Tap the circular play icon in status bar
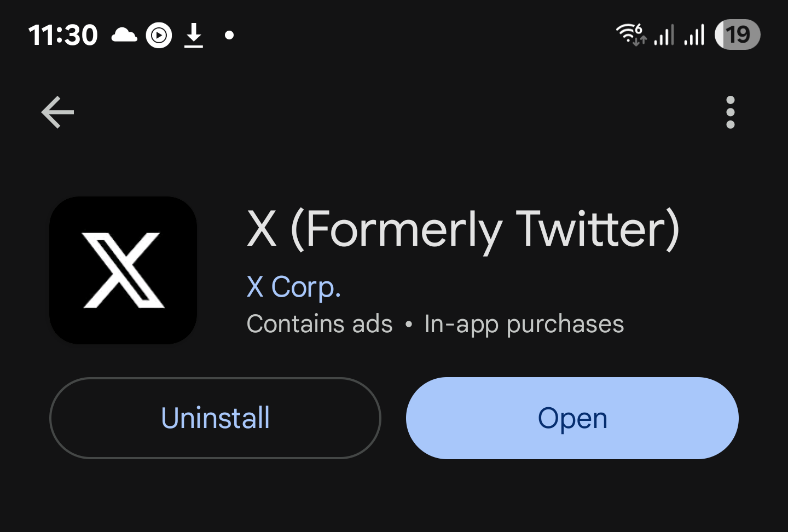This screenshot has width=788, height=532. [x=159, y=36]
